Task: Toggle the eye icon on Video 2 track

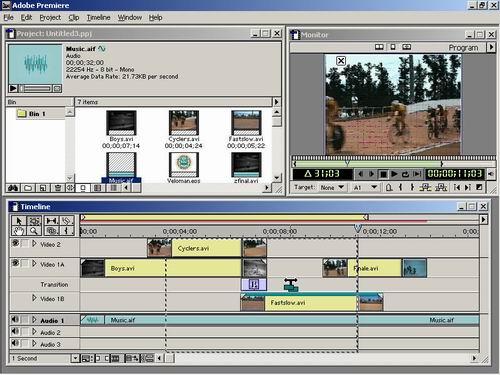Action: click(15, 243)
